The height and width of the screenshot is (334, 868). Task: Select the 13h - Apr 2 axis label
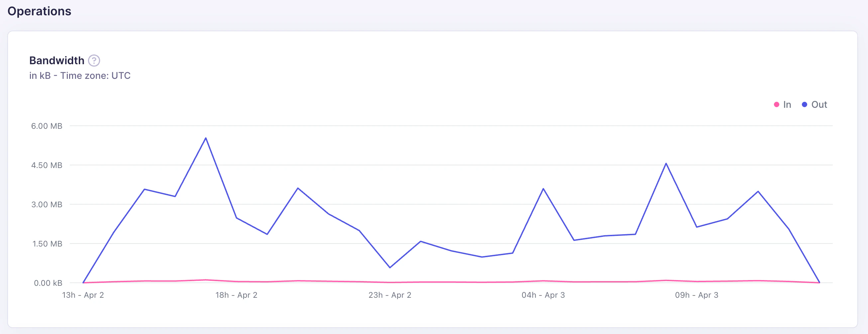[x=84, y=295]
